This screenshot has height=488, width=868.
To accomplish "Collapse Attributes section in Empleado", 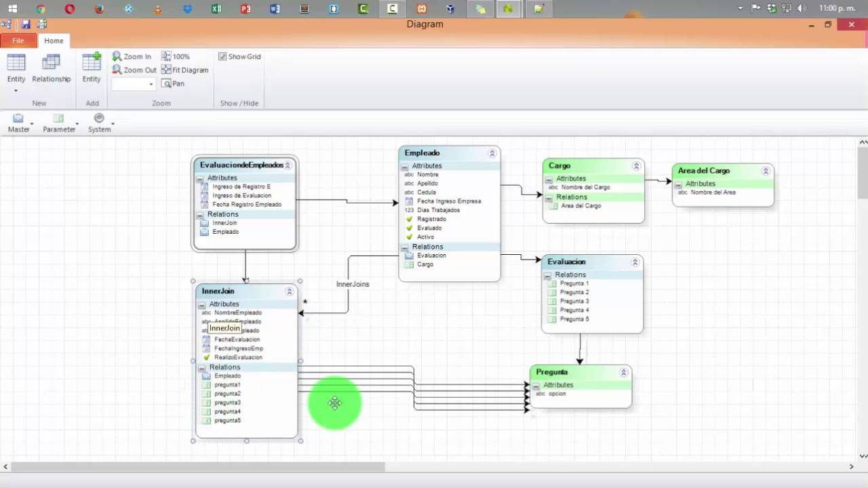I will (405, 166).
